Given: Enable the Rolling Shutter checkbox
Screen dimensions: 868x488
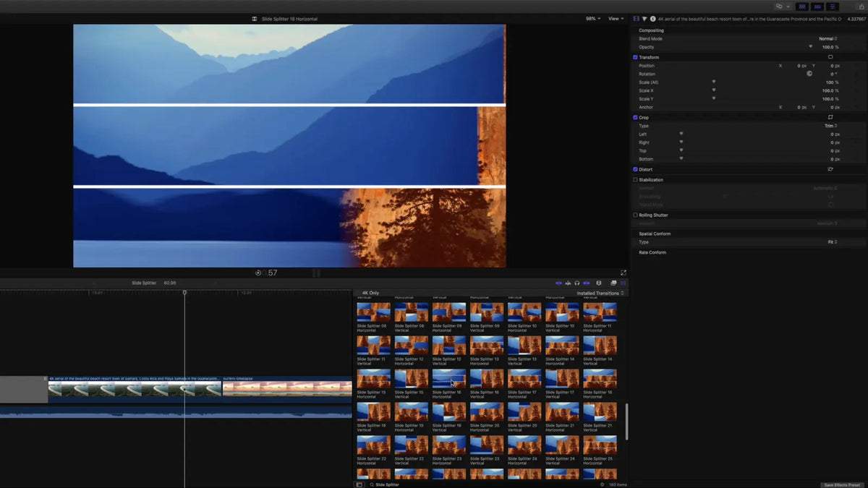Looking at the screenshot, I should (635, 215).
